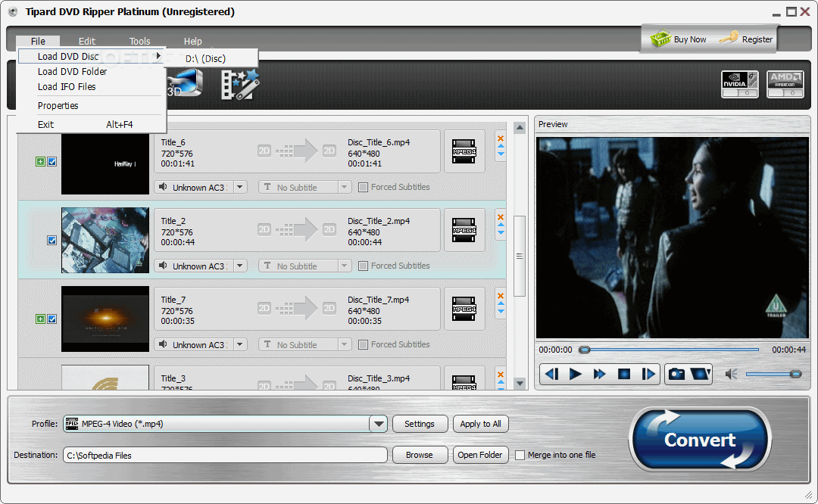Stop the preview playback
818x504 pixels.
coord(624,374)
